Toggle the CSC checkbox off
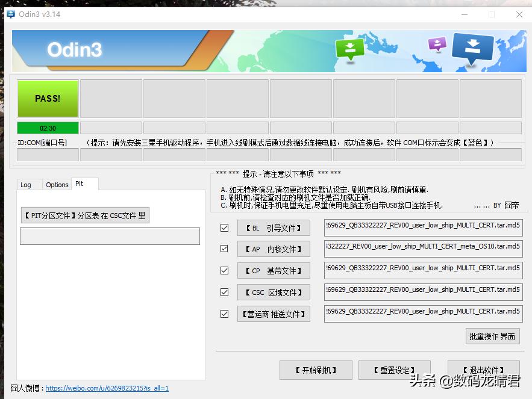Viewport: 532px width, 399px height. [224, 292]
